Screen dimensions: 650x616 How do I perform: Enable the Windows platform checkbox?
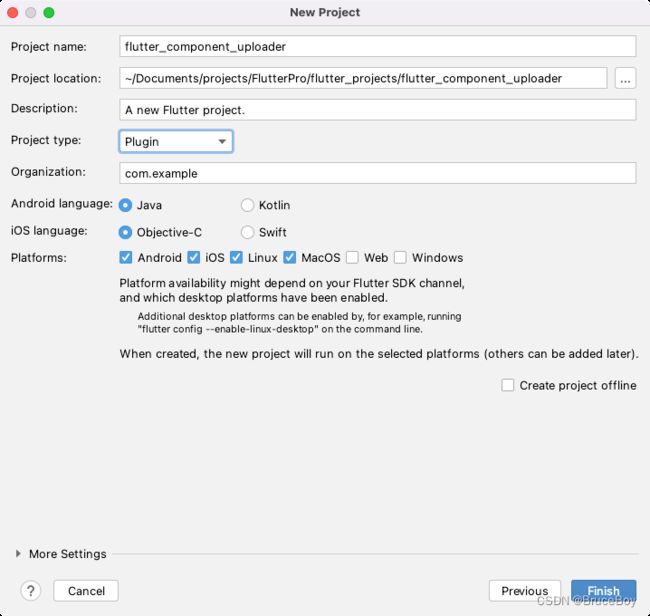point(400,257)
